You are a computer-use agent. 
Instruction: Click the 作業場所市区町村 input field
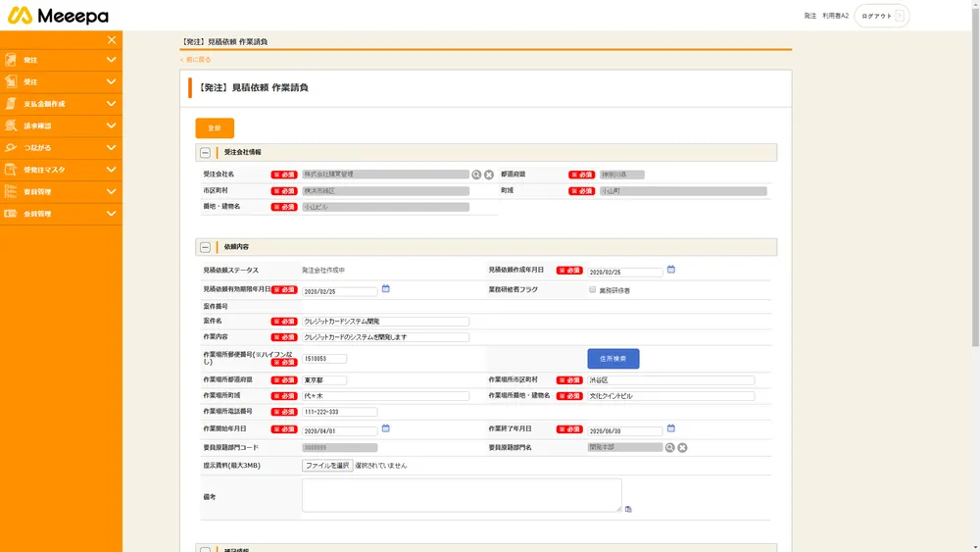pos(670,380)
